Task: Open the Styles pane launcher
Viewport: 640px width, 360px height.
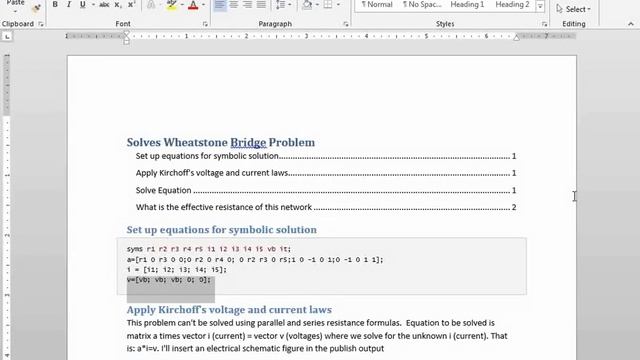Action: click(544, 24)
